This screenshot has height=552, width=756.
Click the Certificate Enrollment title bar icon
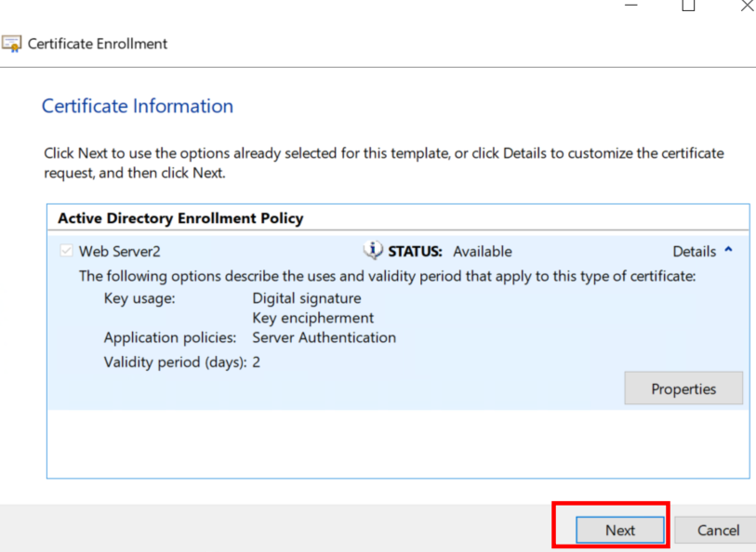[x=12, y=44]
